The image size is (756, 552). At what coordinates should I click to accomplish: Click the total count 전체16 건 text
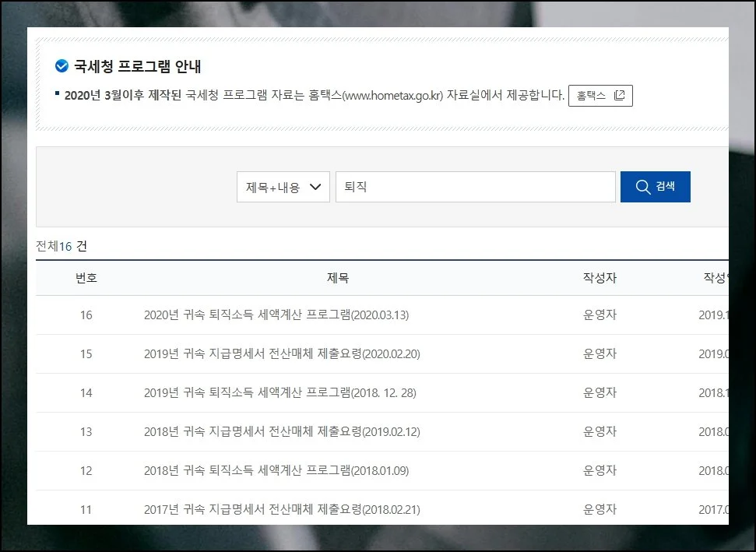coord(62,246)
